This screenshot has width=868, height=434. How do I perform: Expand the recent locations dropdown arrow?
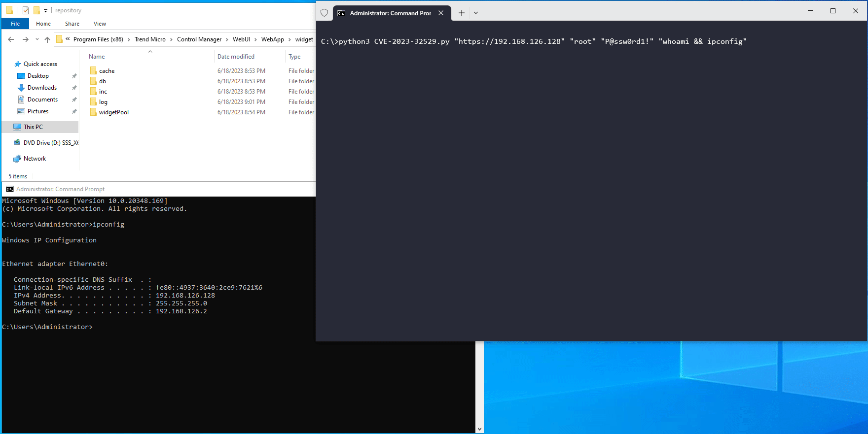[37, 39]
